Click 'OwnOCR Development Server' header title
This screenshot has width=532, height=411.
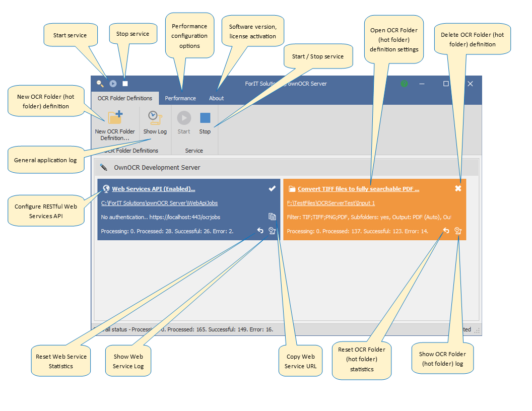coord(157,168)
